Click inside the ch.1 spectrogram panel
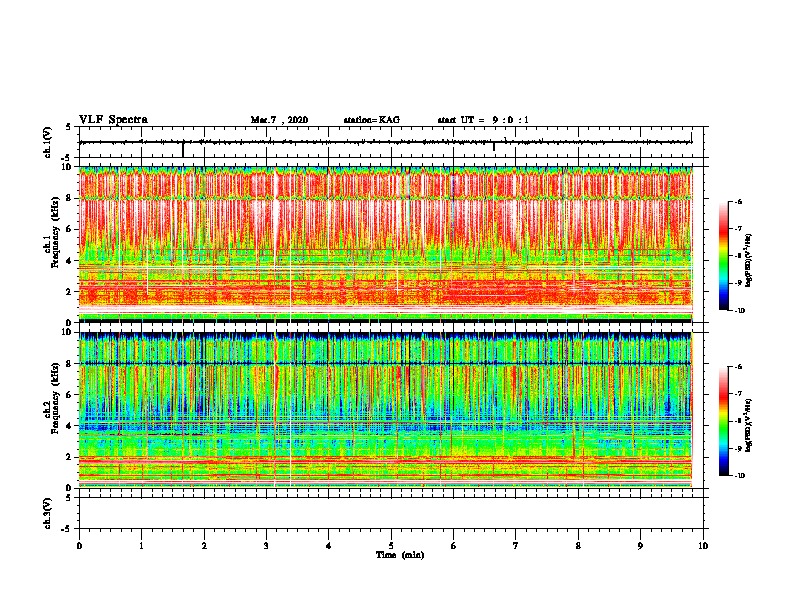Screen dimensions: 792x612 tap(385, 244)
